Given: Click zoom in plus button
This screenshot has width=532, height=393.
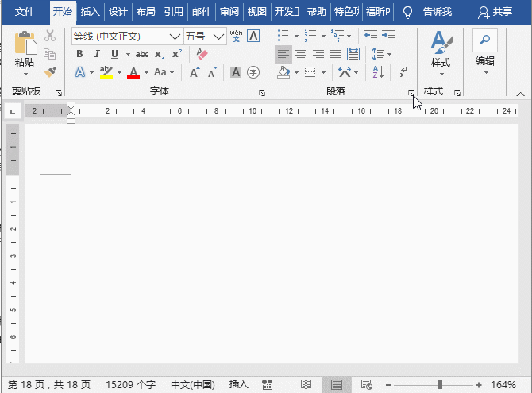Looking at the screenshot, I should (479, 385).
